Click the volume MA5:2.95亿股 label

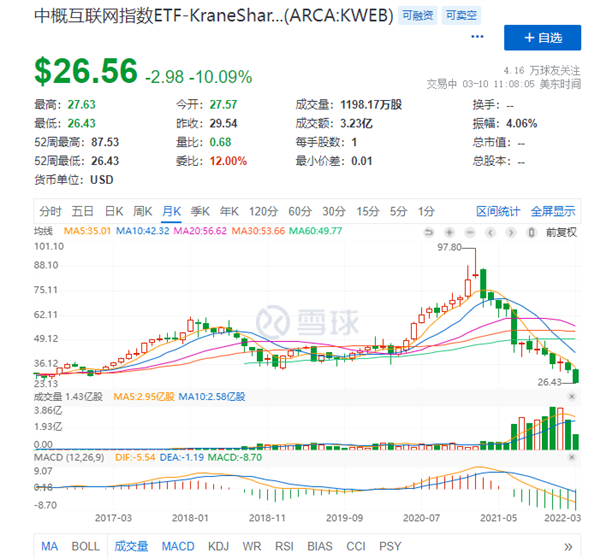[x=144, y=396]
